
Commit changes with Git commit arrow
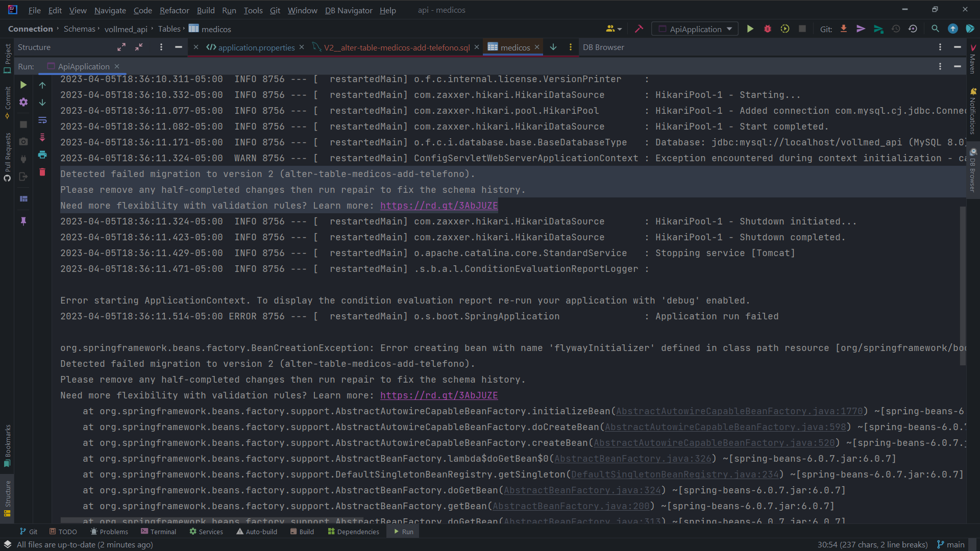[x=861, y=29]
